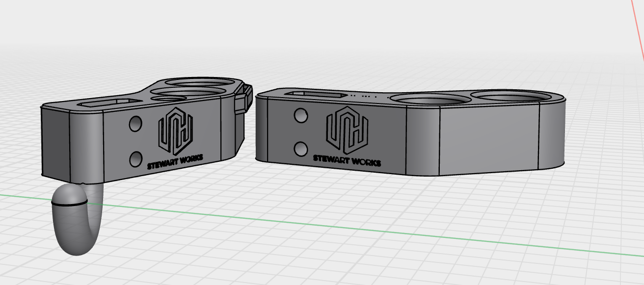The image size is (644, 285).
Task: Click the lower screw hole on the left part
Action: (x=135, y=158)
